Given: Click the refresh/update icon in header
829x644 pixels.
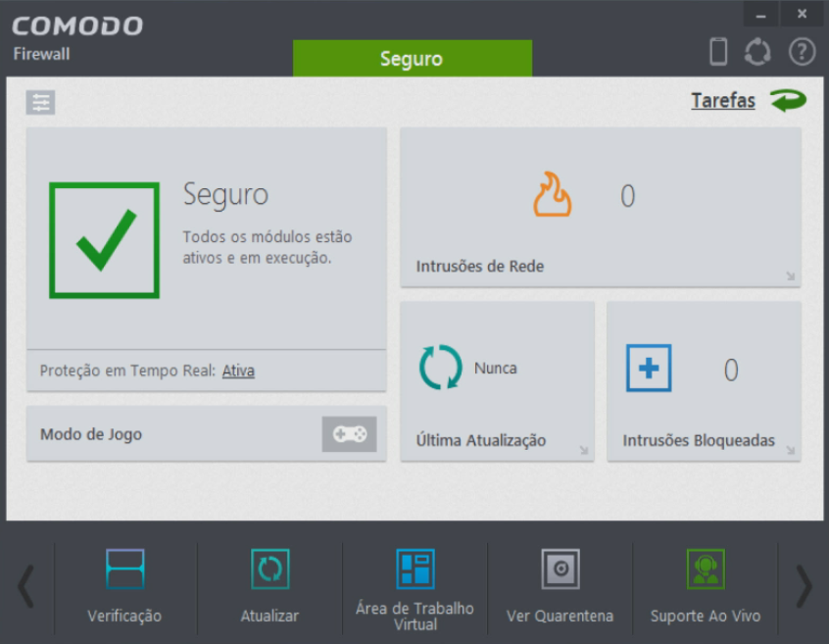Looking at the screenshot, I should [757, 52].
